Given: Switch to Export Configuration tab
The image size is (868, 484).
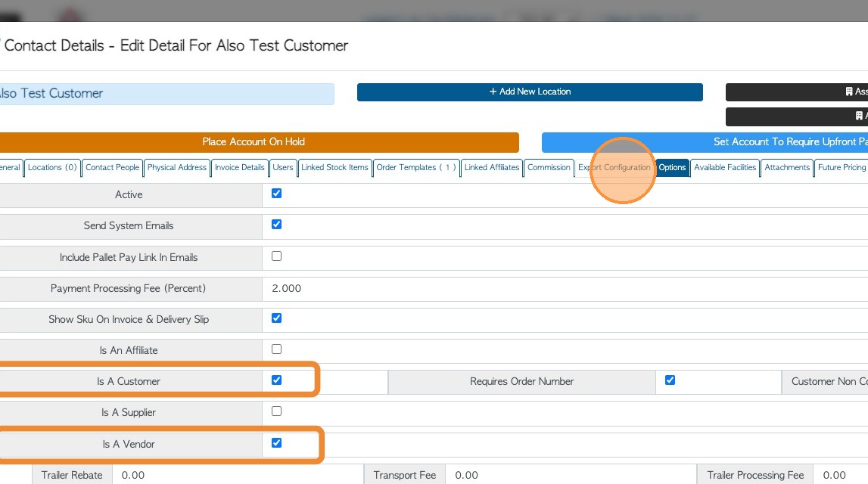Looking at the screenshot, I should coord(614,168).
